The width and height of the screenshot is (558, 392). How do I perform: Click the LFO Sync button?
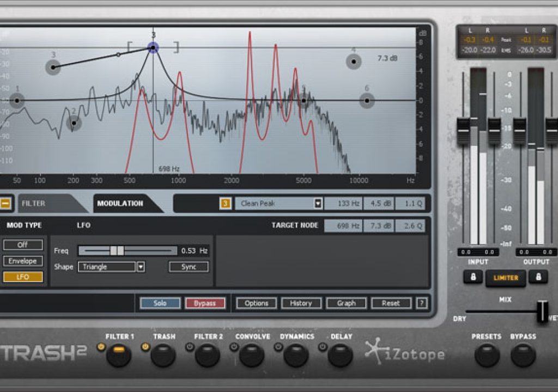coord(189,267)
